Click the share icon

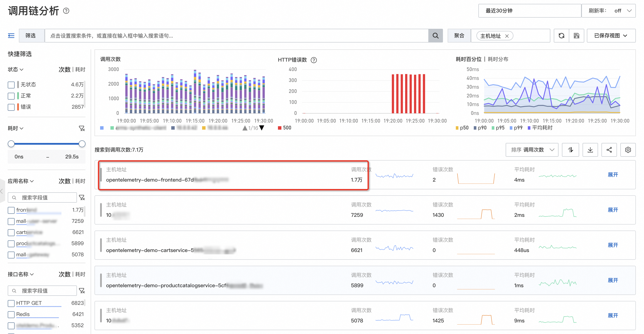[x=609, y=150]
